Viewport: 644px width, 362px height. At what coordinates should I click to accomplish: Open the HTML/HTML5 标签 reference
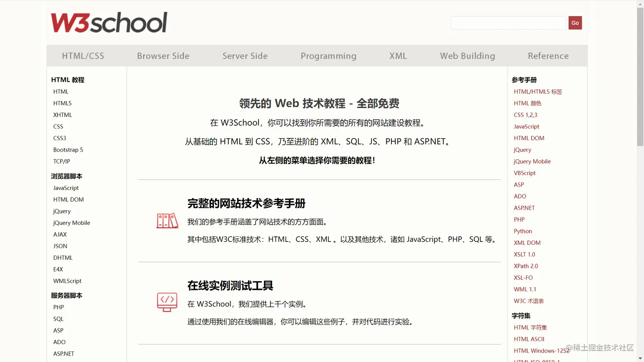[x=538, y=92]
